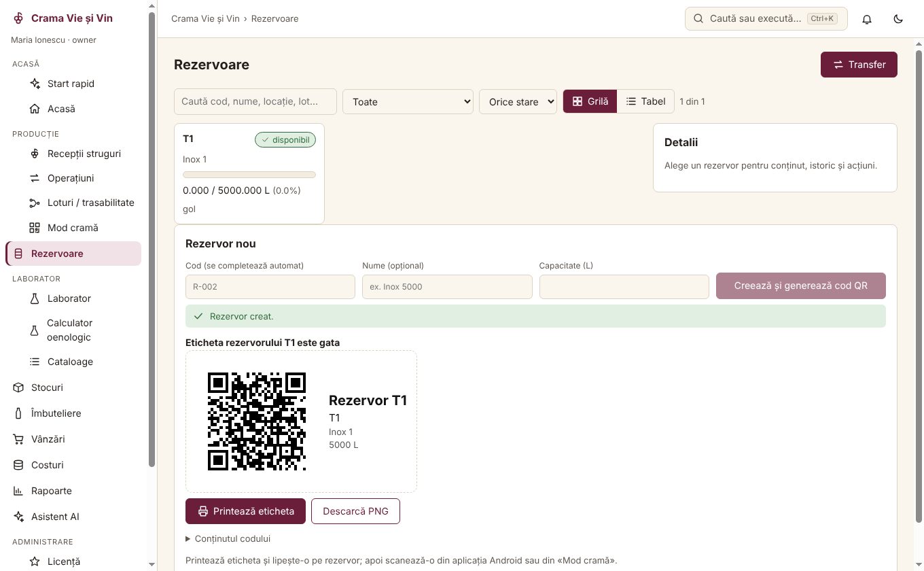Click the magnifier icon in the search box
Image resolution: width=924 pixels, height=571 pixels.
click(698, 19)
